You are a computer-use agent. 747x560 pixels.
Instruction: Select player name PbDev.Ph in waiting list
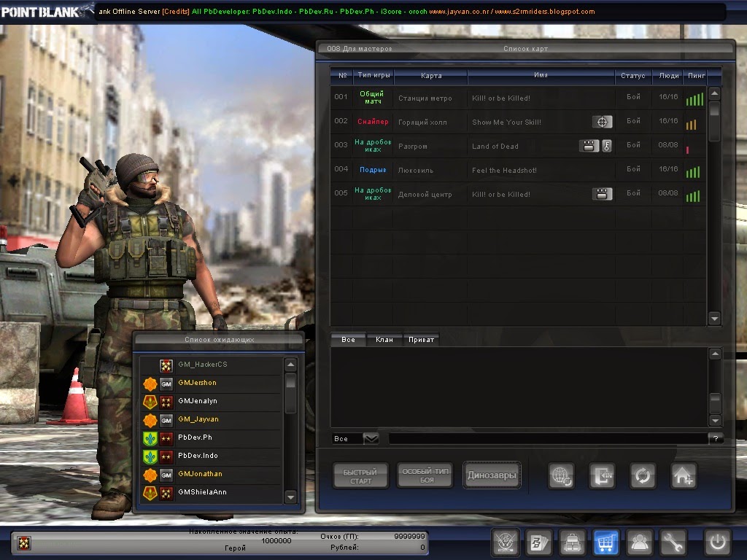click(x=195, y=437)
